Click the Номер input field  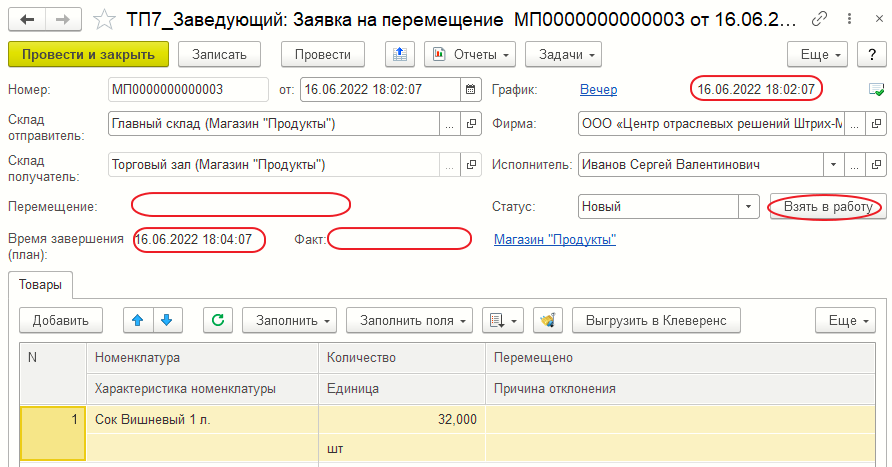point(188,90)
